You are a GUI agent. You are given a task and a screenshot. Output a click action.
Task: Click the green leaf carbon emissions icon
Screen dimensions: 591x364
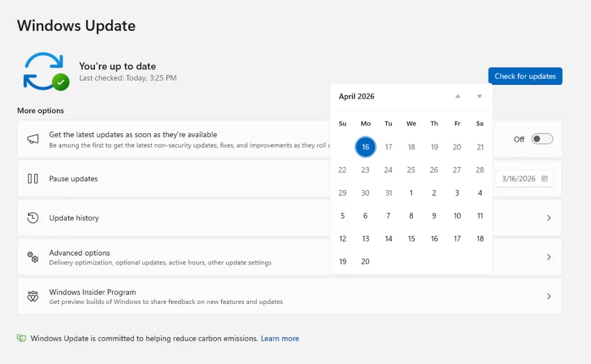click(x=21, y=338)
